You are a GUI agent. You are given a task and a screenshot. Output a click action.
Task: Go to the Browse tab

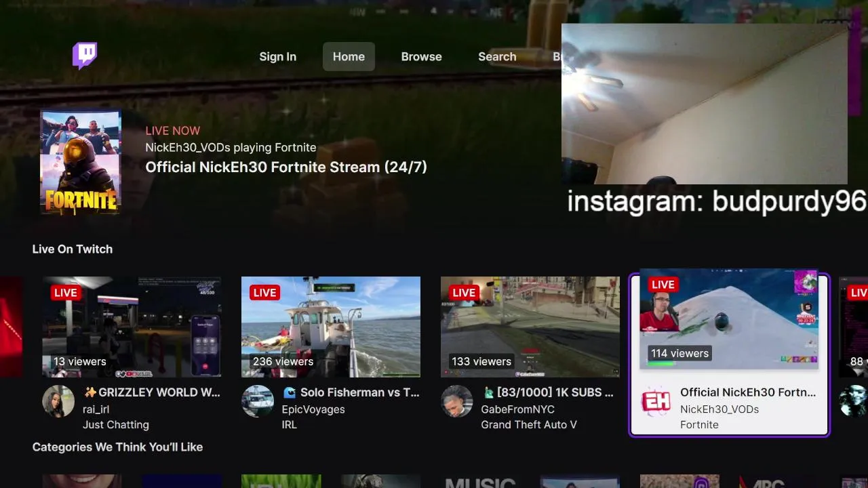(x=421, y=57)
